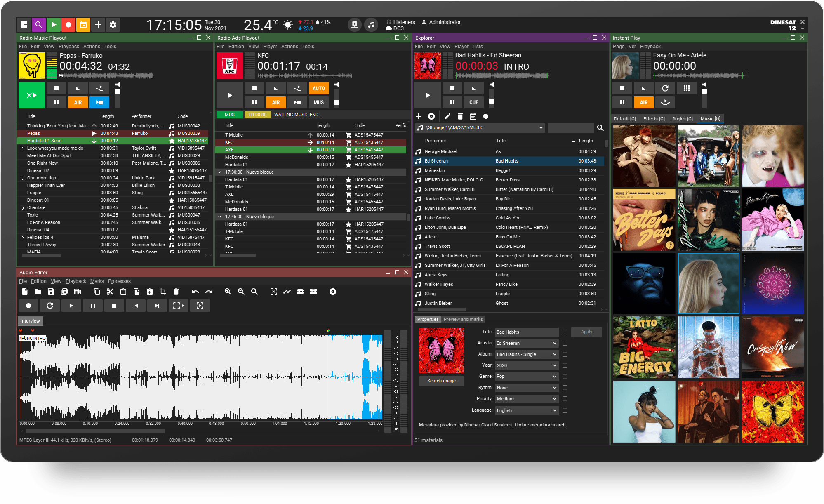Click the crop icon in the Audio Editor toolbar
Screen dimensions: 824x504
tap(162, 292)
